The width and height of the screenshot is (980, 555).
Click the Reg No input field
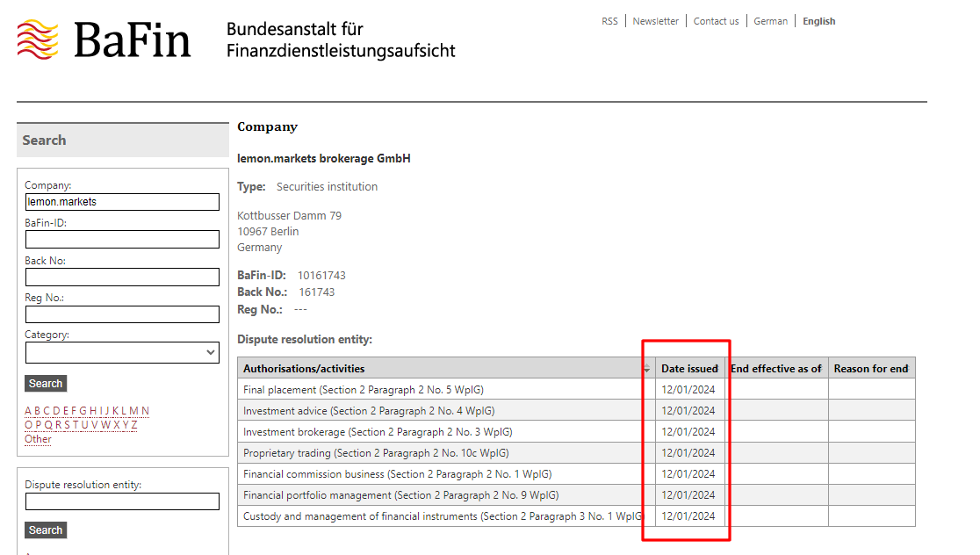click(x=122, y=314)
